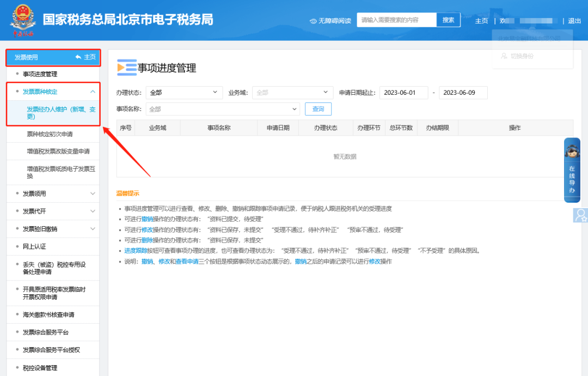Expand the 发票领用 menu section

click(93, 193)
